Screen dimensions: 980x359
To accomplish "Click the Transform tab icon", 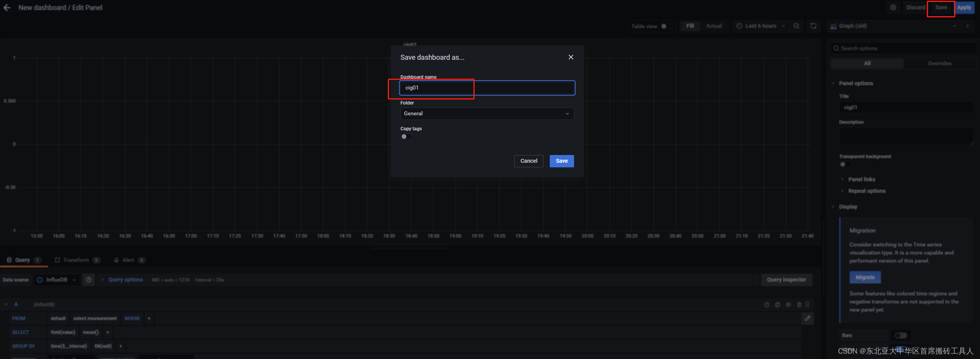I will point(57,260).
